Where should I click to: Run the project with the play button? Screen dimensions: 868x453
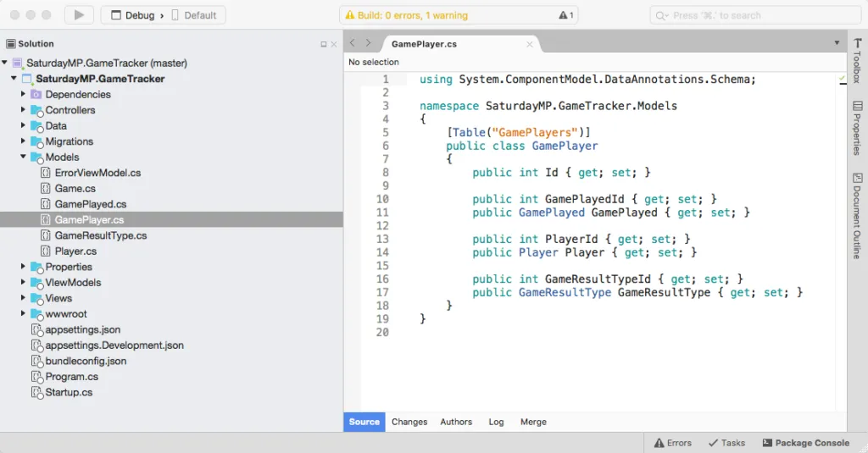(x=79, y=15)
